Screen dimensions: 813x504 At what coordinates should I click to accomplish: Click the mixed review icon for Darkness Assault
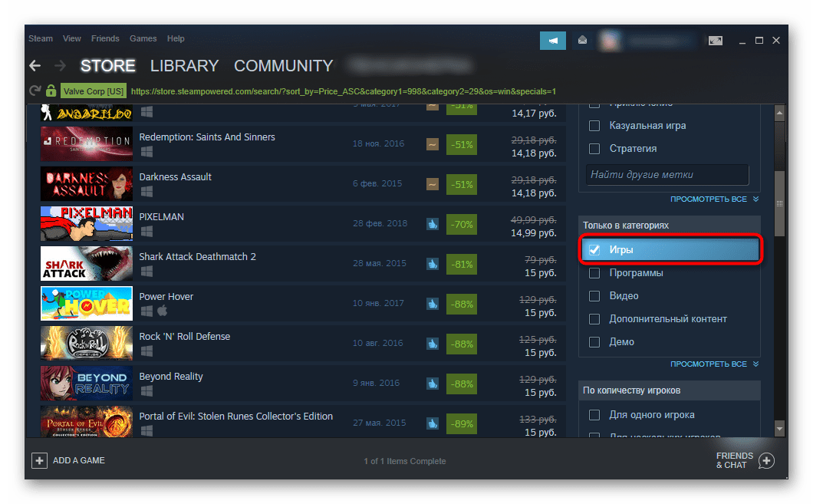433,184
